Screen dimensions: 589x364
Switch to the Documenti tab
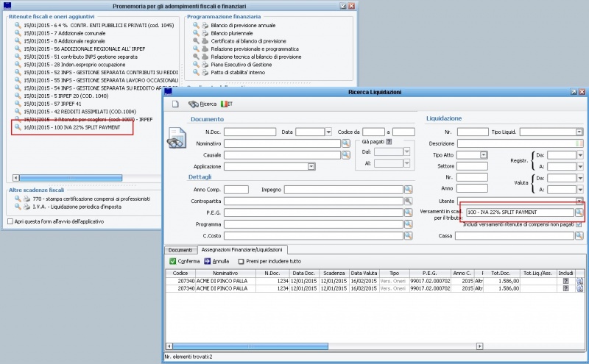tap(180, 250)
